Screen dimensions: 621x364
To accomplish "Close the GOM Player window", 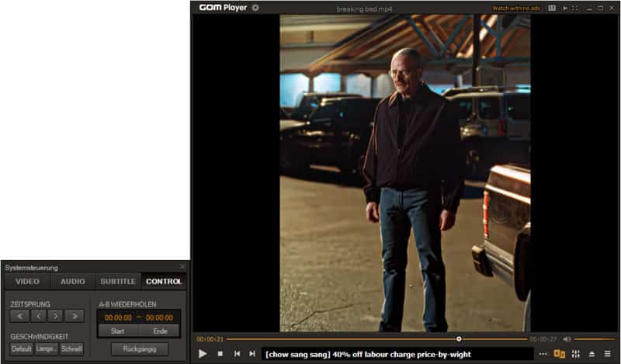I will click(612, 8).
